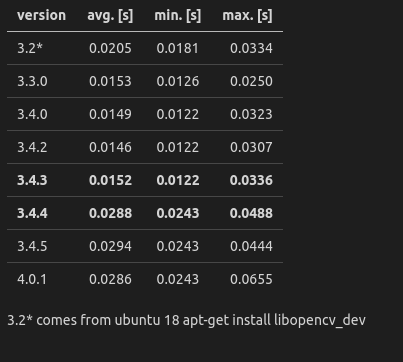This screenshot has width=403, height=362.
Task: Click the max value 0.0655
Action: click(251, 279)
